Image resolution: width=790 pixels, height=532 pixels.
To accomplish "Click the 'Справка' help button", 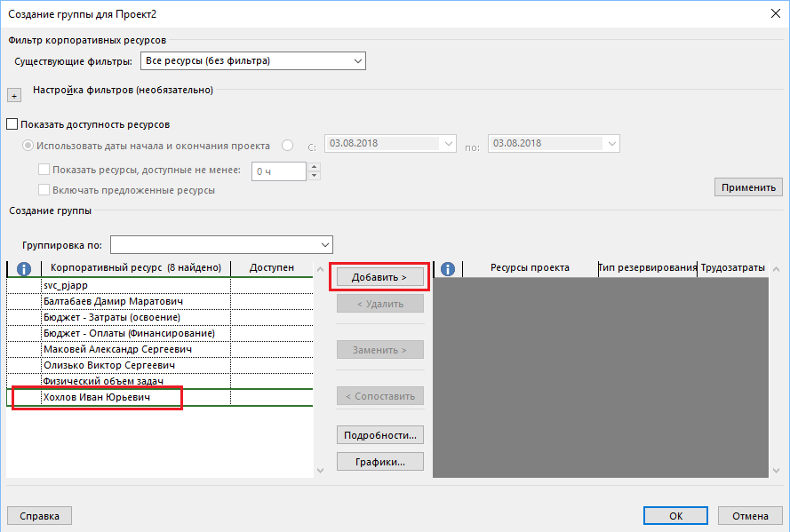I will point(39,516).
